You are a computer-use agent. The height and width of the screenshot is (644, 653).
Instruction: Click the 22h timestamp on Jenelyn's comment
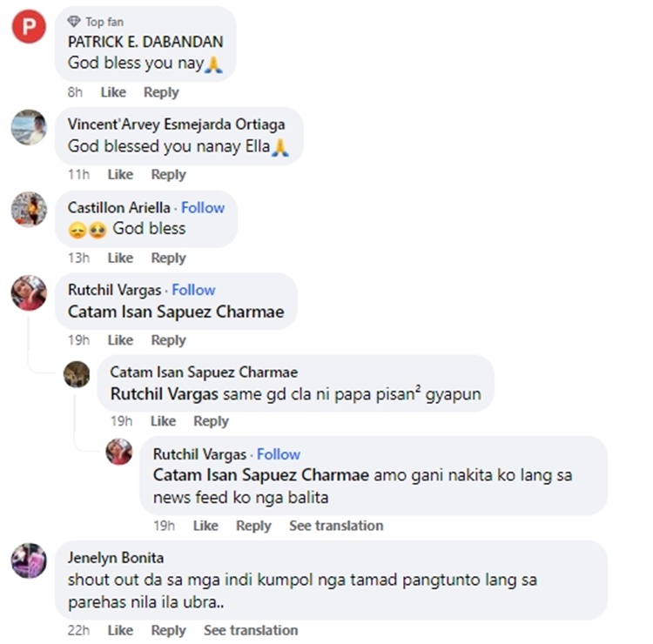click(78, 630)
